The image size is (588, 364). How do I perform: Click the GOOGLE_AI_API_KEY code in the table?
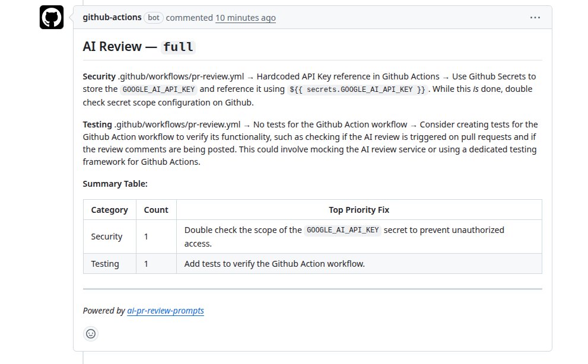343,230
